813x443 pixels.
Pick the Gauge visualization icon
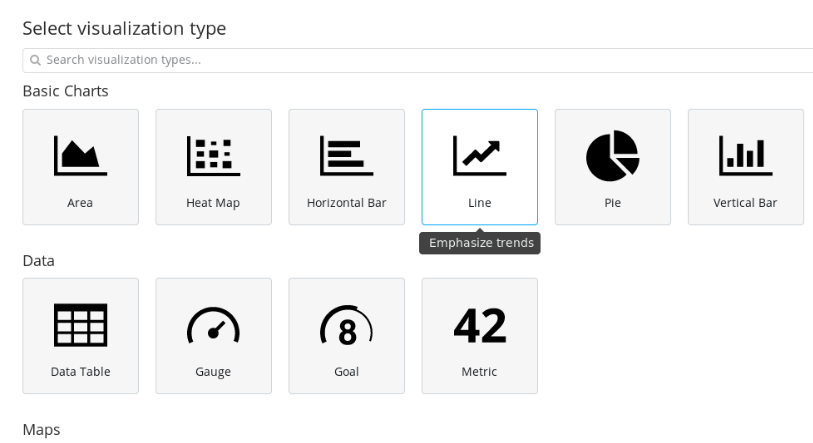click(213, 325)
